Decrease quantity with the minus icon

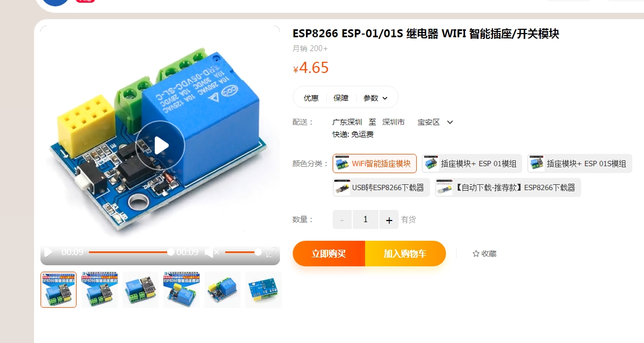pyautogui.click(x=342, y=219)
